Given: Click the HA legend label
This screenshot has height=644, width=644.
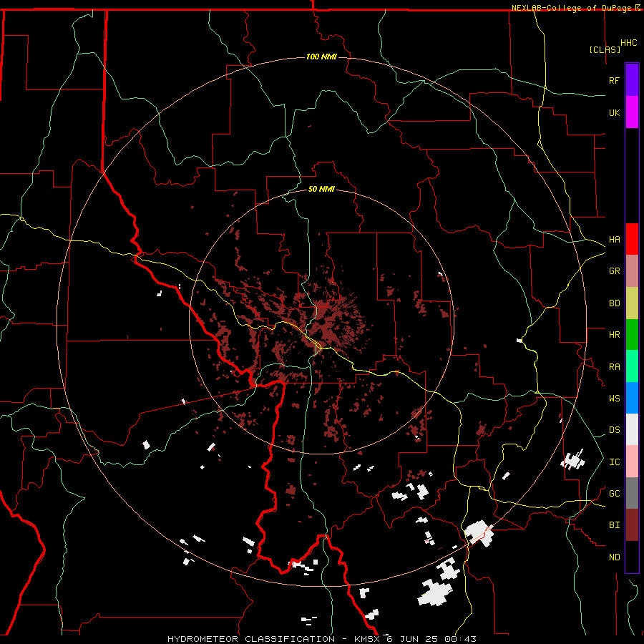Looking at the screenshot, I should pyautogui.click(x=614, y=240).
